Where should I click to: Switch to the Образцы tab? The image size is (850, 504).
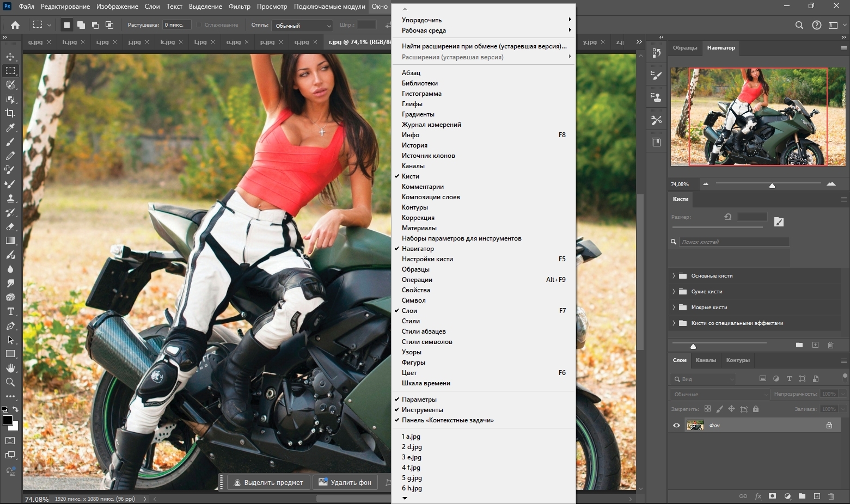685,48
